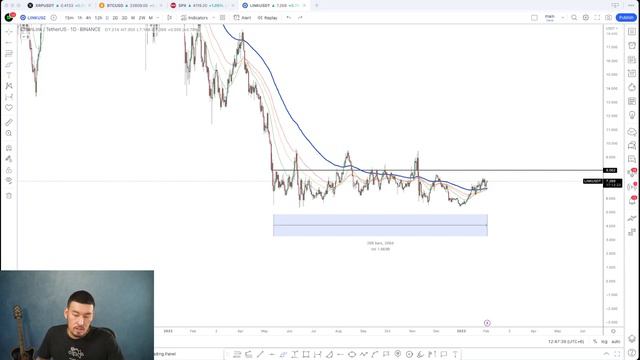This screenshot has width=640, height=360.
Task: Select the crosshair cursor tool
Action: tap(9, 32)
